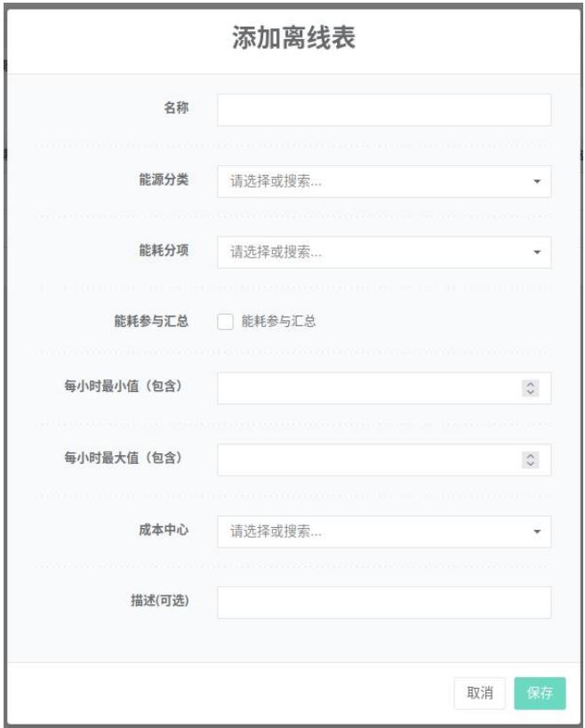
Task: Decrease the hourly maximum value stepper
Action: click(531, 463)
